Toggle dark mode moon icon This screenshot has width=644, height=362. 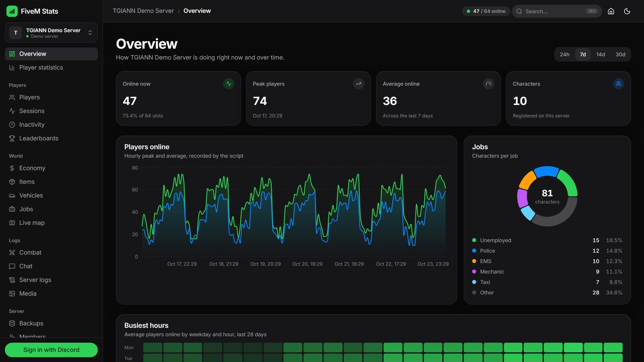[x=627, y=11]
